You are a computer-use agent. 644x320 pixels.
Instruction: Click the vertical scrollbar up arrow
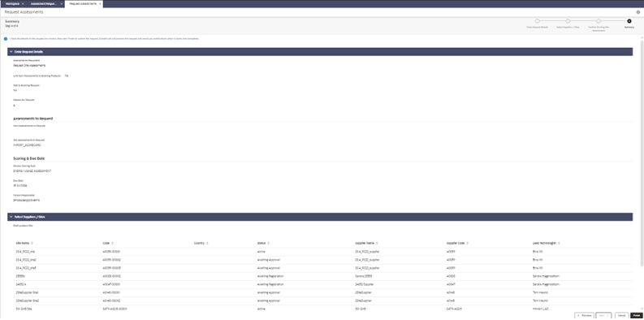[x=642, y=37]
